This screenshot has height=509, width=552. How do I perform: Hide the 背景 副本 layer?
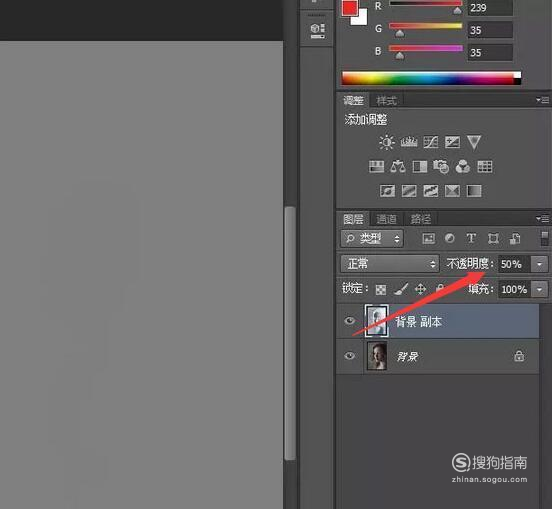349,321
